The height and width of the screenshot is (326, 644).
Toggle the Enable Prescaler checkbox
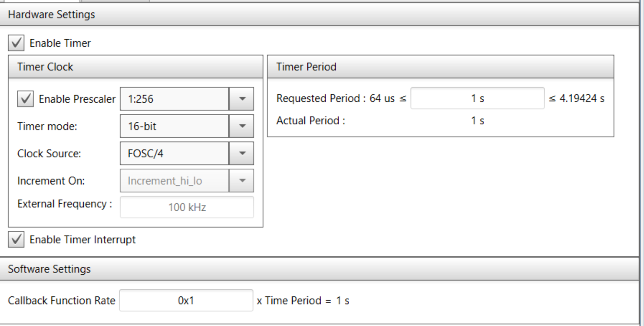[25, 99]
